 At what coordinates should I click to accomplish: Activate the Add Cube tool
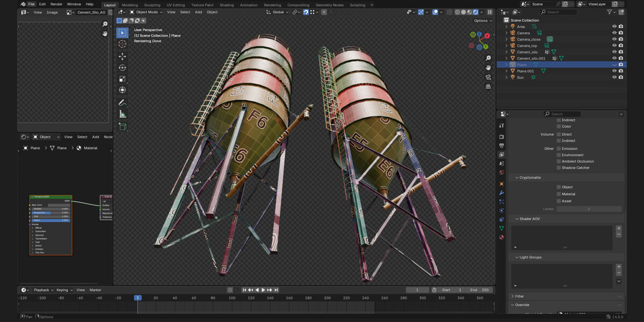122,127
